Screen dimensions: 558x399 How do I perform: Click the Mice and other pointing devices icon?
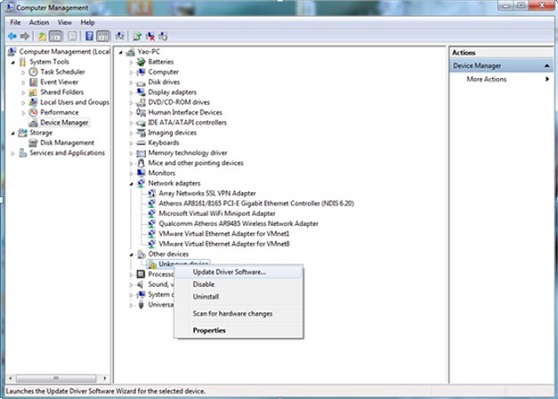click(x=141, y=163)
